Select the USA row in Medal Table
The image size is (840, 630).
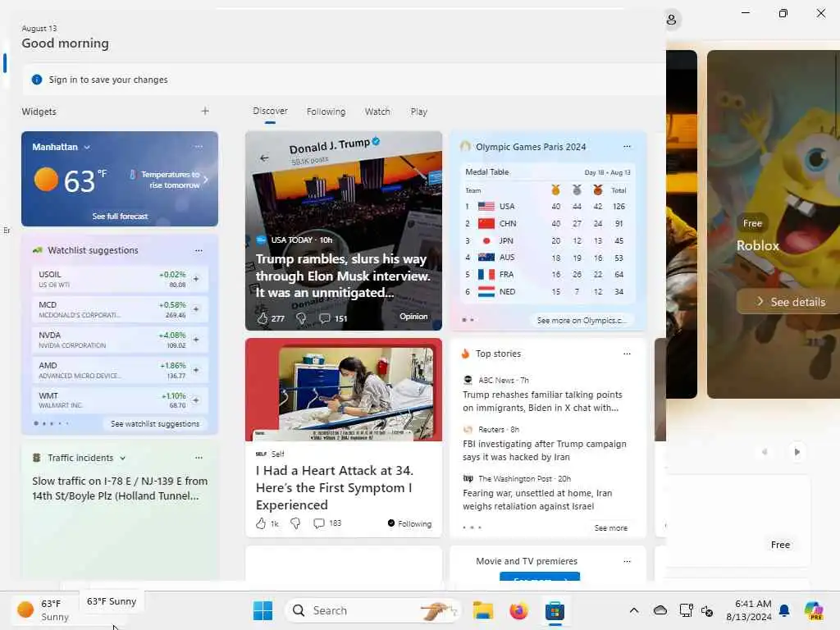point(547,206)
